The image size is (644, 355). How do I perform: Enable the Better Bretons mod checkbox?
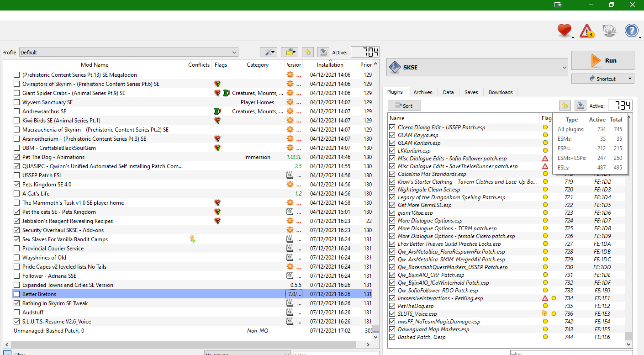tap(17, 294)
